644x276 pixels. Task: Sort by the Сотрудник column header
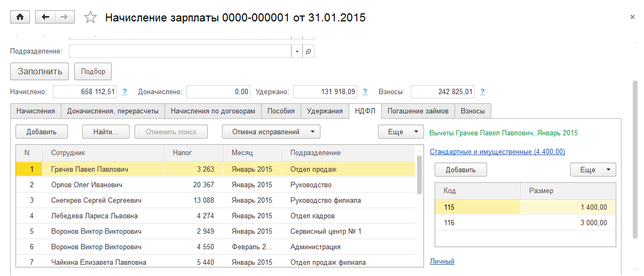[x=103, y=152]
